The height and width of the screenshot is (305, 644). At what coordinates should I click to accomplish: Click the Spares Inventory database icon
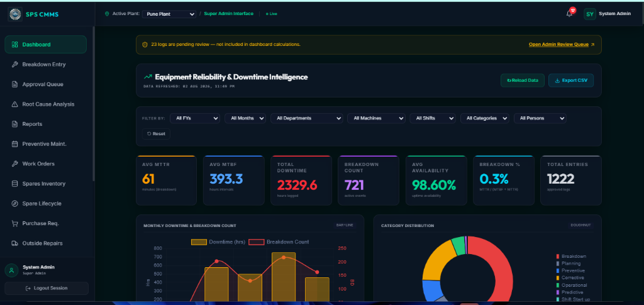(15, 184)
